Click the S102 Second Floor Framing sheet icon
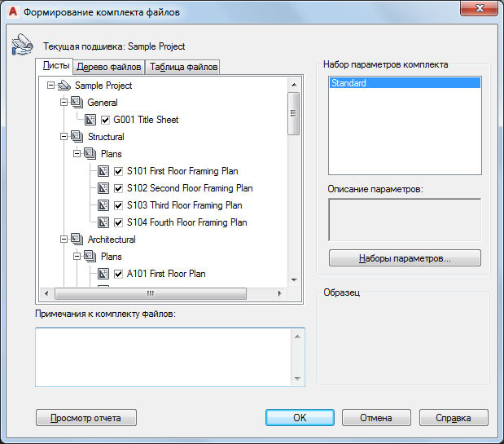This screenshot has width=504, height=444. coord(103,188)
